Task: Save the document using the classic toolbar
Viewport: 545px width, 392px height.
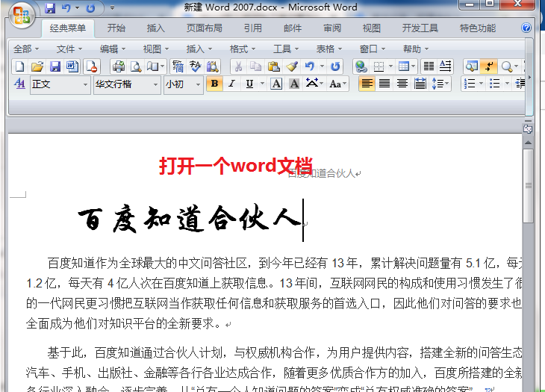Action: (x=55, y=66)
